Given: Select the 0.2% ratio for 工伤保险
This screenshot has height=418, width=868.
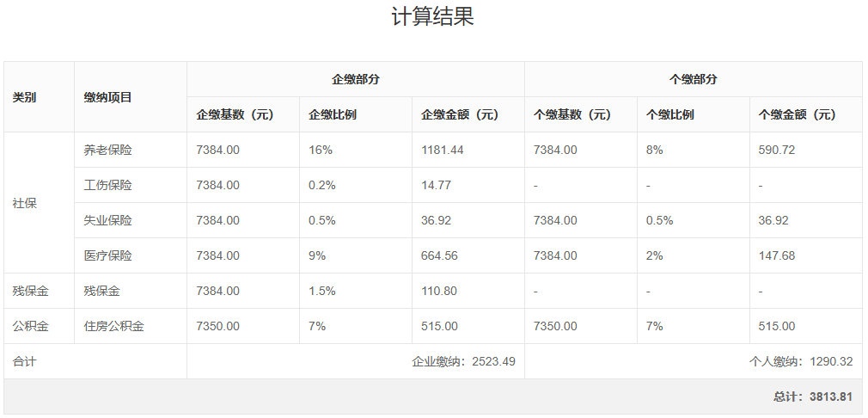Looking at the screenshot, I should click(322, 186).
